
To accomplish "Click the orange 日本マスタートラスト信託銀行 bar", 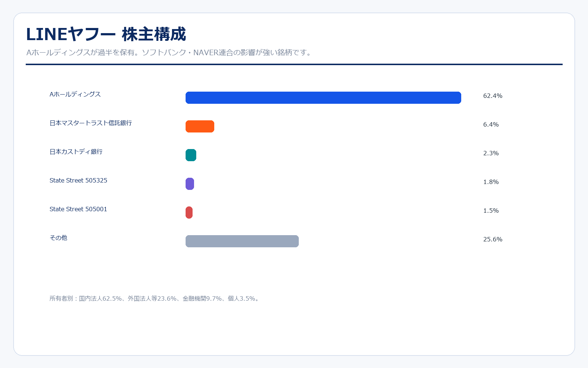I will coord(200,126).
